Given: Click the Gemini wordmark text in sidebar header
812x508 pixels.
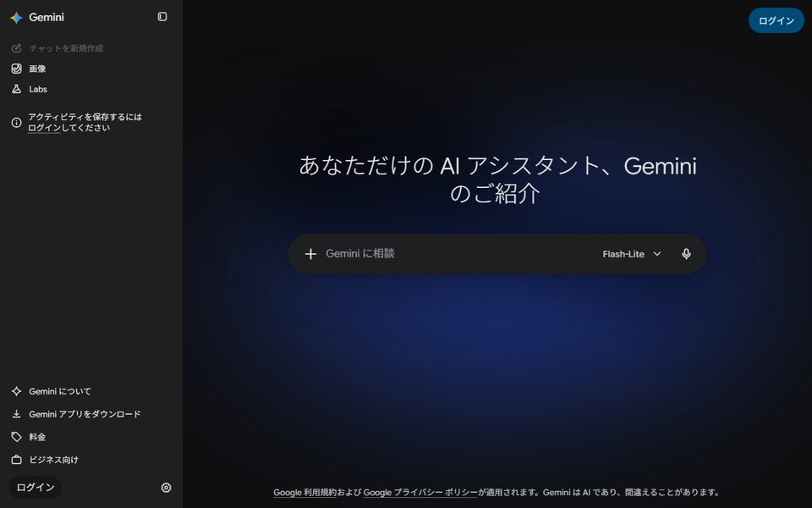Looking at the screenshot, I should click(x=47, y=17).
